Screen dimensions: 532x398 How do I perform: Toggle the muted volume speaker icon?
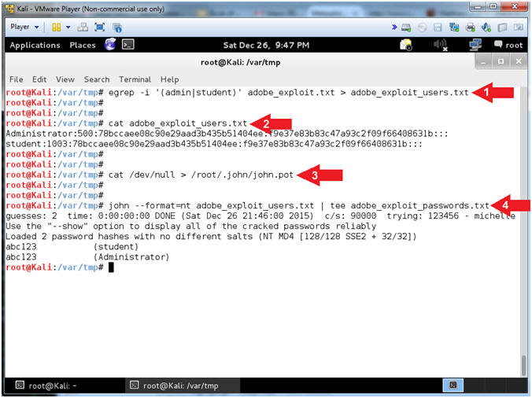[x=441, y=45]
